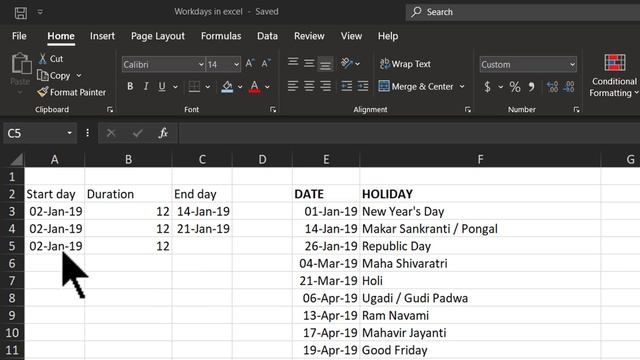Align text right icon
640x360 pixels.
(325, 86)
